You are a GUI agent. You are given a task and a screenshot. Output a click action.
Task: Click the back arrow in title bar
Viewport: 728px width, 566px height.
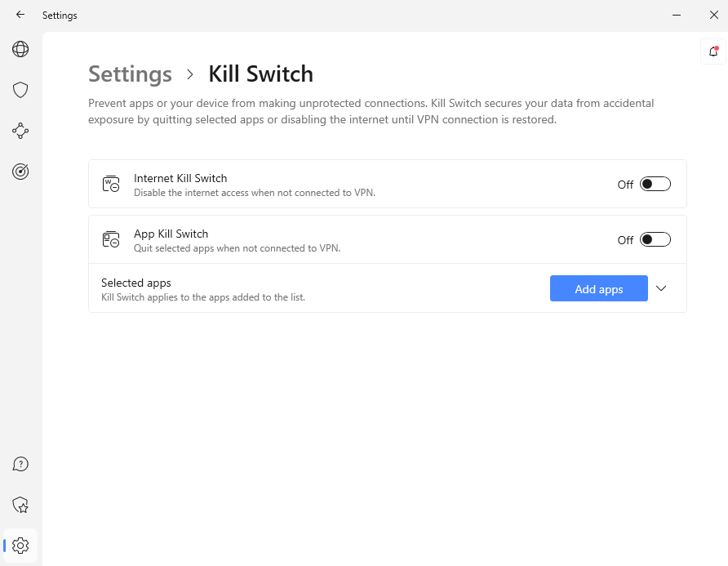pyautogui.click(x=20, y=15)
